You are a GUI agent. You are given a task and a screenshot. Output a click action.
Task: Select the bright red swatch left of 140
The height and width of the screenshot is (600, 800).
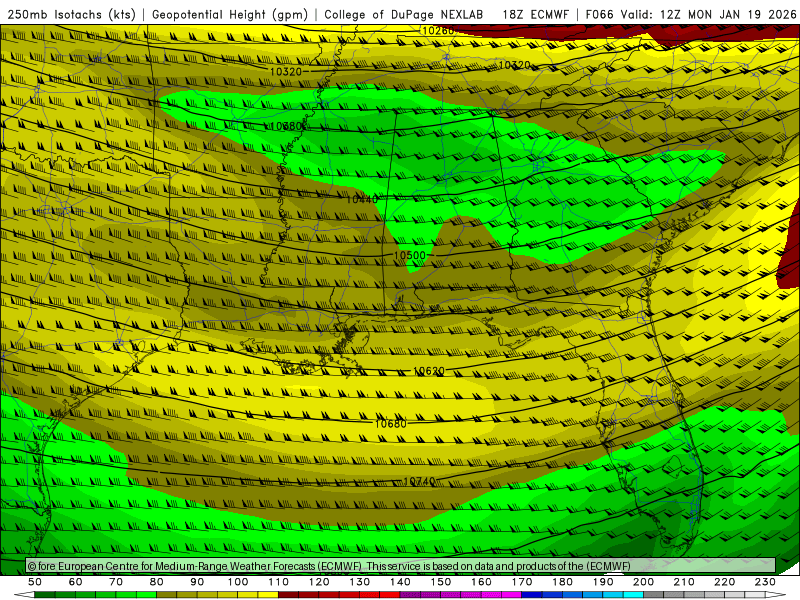pyautogui.click(x=390, y=595)
